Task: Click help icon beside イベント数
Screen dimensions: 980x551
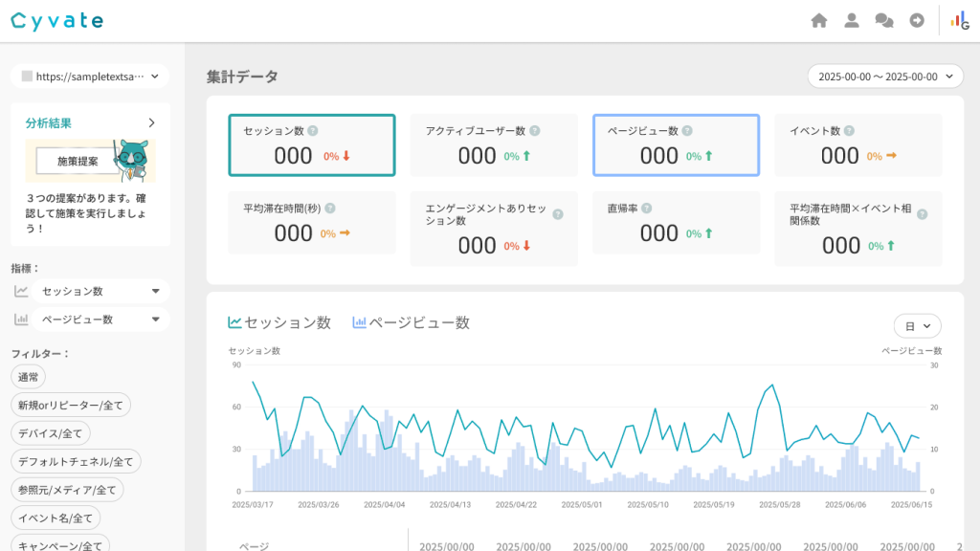Action: pos(849,131)
